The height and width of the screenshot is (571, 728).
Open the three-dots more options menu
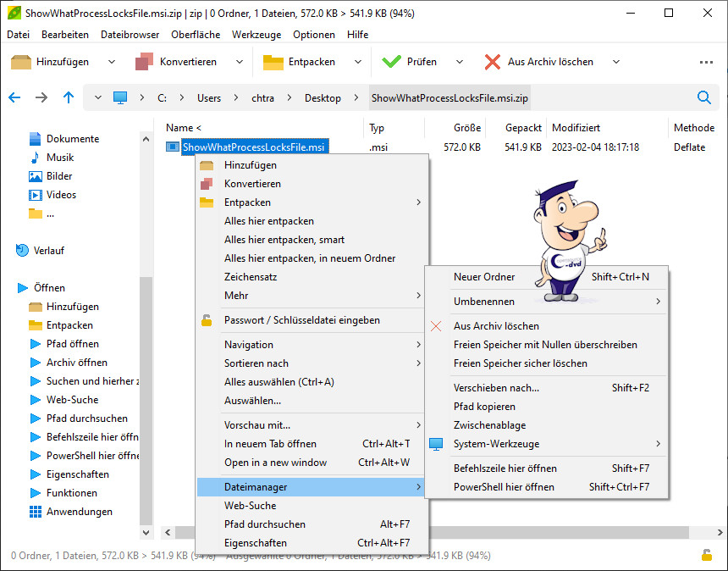pyautogui.click(x=706, y=62)
